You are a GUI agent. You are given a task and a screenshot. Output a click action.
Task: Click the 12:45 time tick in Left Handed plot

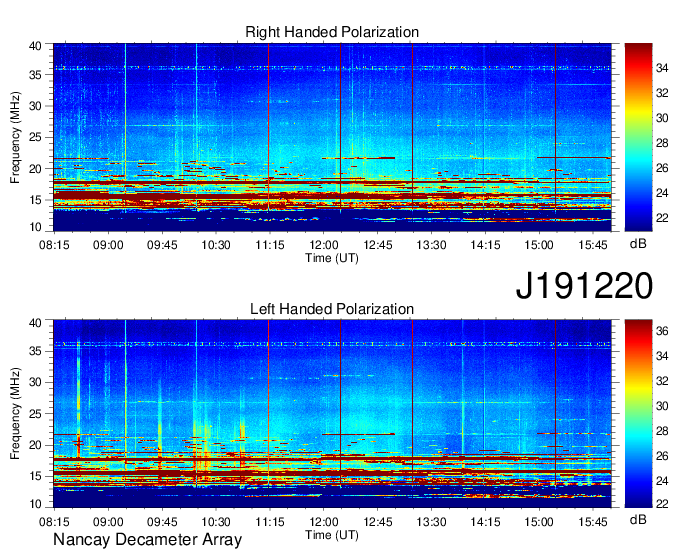377,522
